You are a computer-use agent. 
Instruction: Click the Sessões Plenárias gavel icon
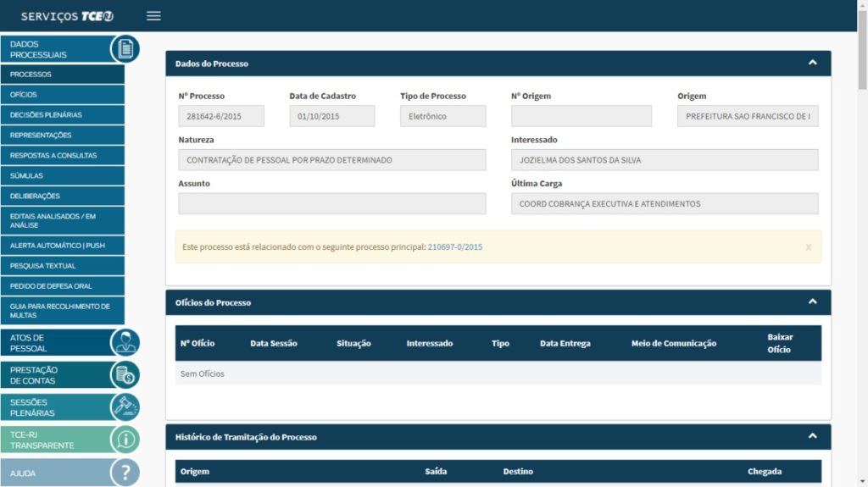coord(125,407)
